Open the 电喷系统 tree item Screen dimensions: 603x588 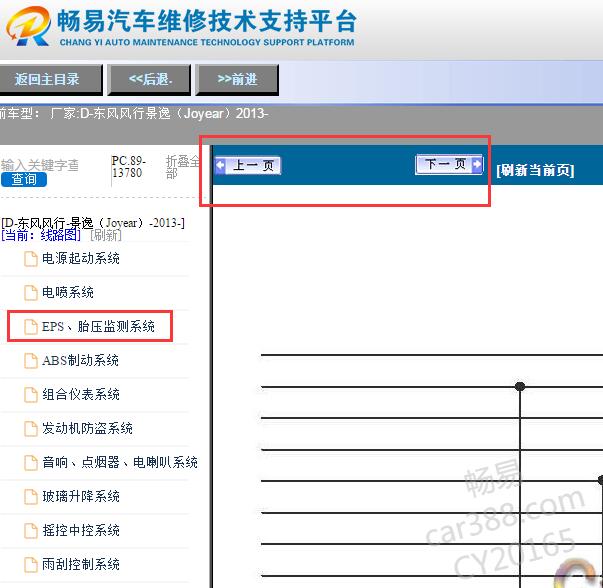click(x=68, y=293)
